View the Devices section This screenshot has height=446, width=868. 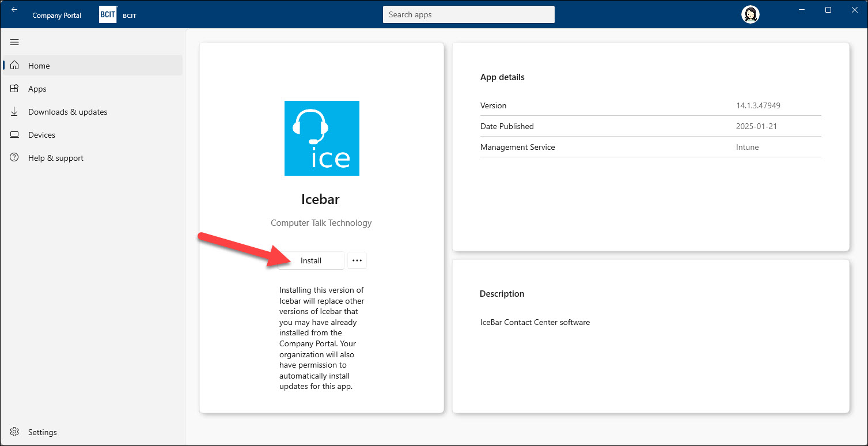[41, 134]
